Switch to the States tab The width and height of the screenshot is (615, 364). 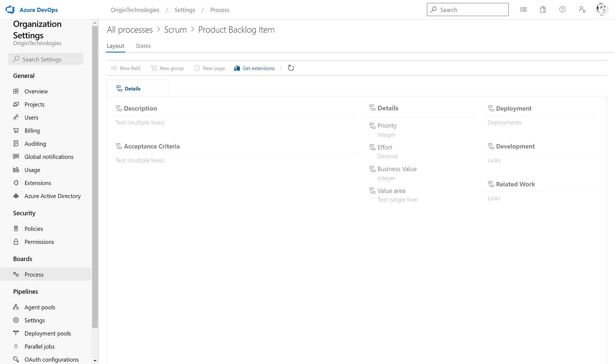click(x=143, y=46)
